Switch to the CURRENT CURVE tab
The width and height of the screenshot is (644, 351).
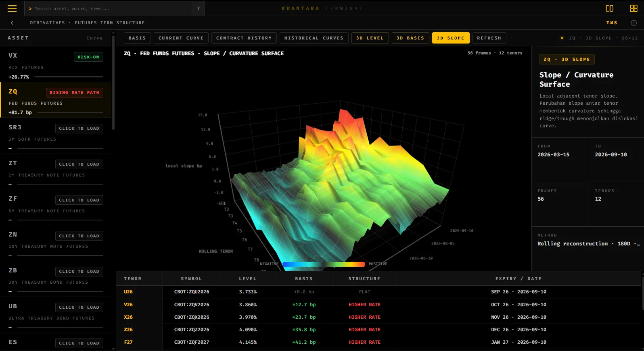pos(181,38)
